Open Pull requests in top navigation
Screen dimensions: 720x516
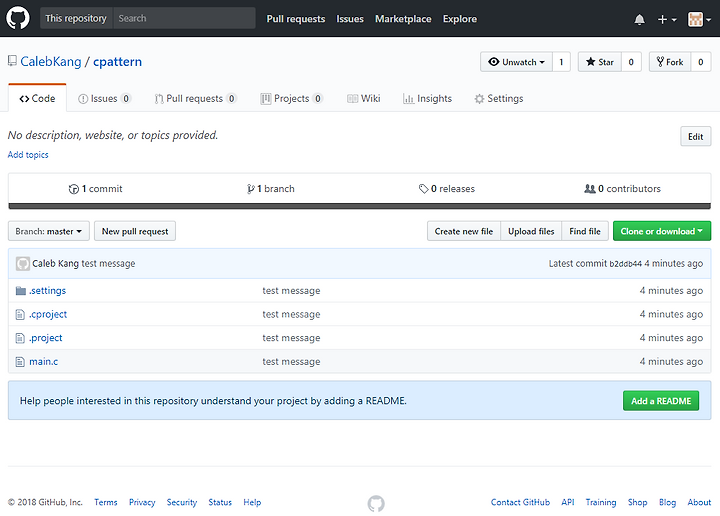296,19
